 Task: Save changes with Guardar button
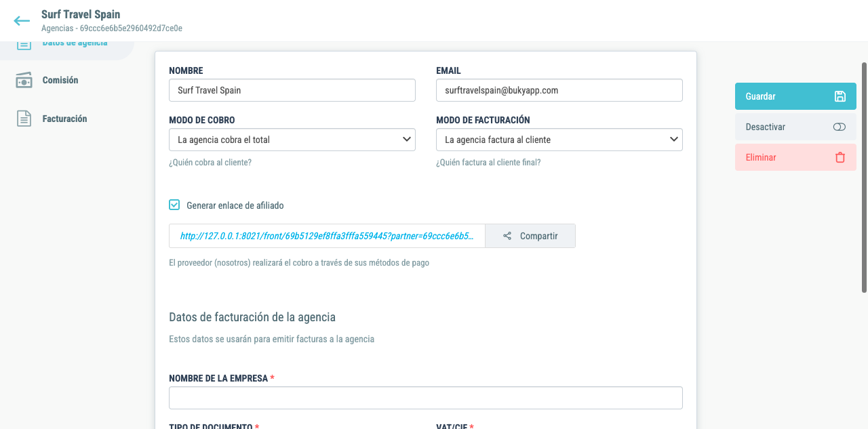(x=795, y=96)
